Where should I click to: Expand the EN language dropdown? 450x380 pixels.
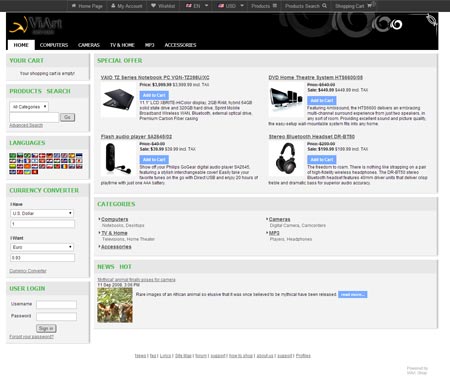197,6
